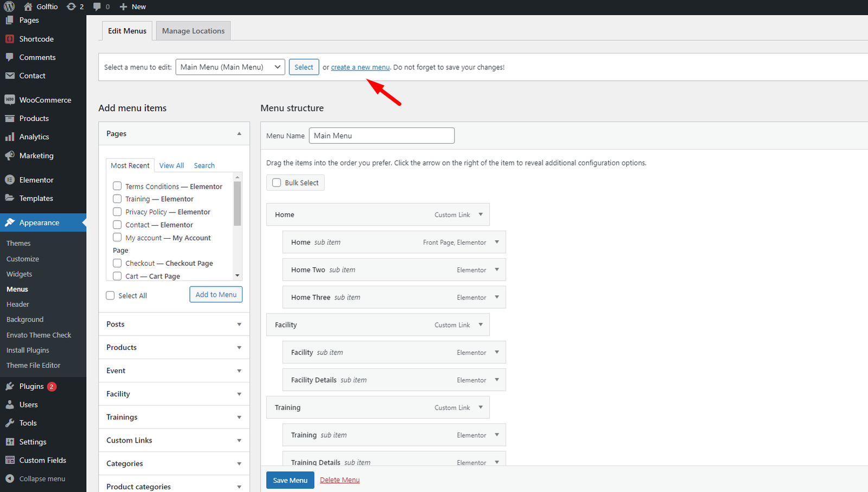Click the Collapse menu arrow icon
Image resolution: width=868 pixels, height=492 pixels.
point(9,478)
